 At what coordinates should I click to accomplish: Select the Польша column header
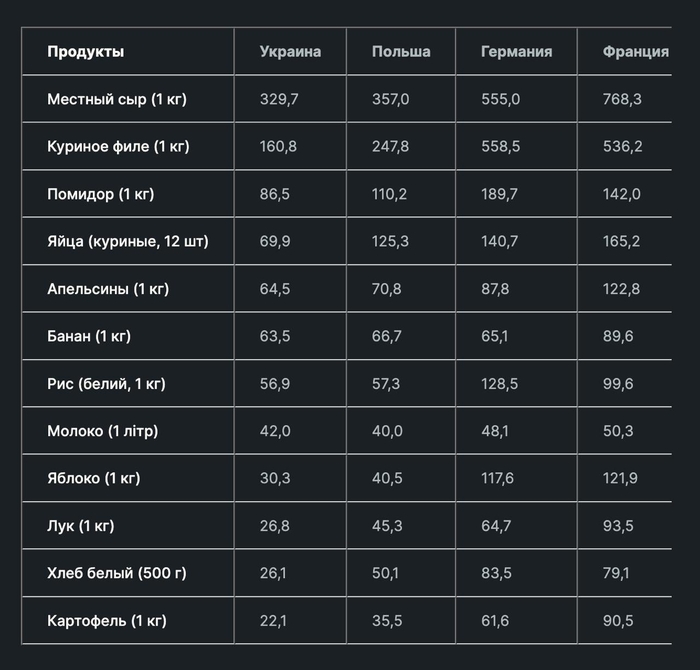401,52
